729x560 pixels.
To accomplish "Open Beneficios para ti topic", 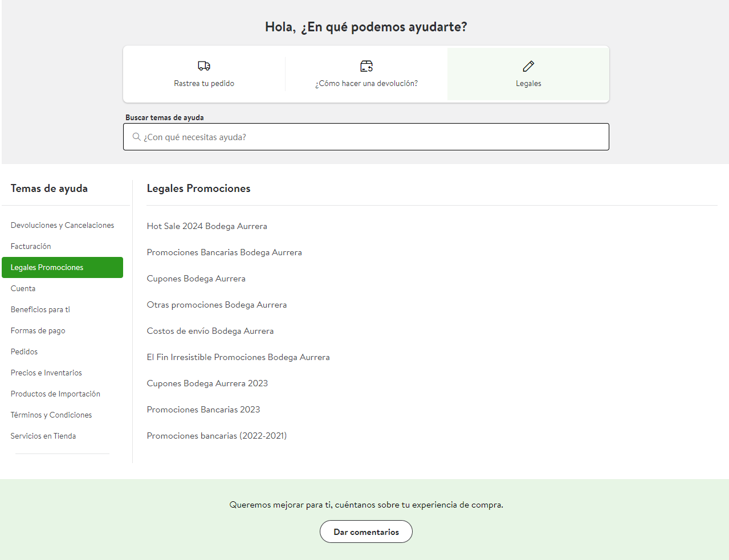I will pyautogui.click(x=40, y=309).
